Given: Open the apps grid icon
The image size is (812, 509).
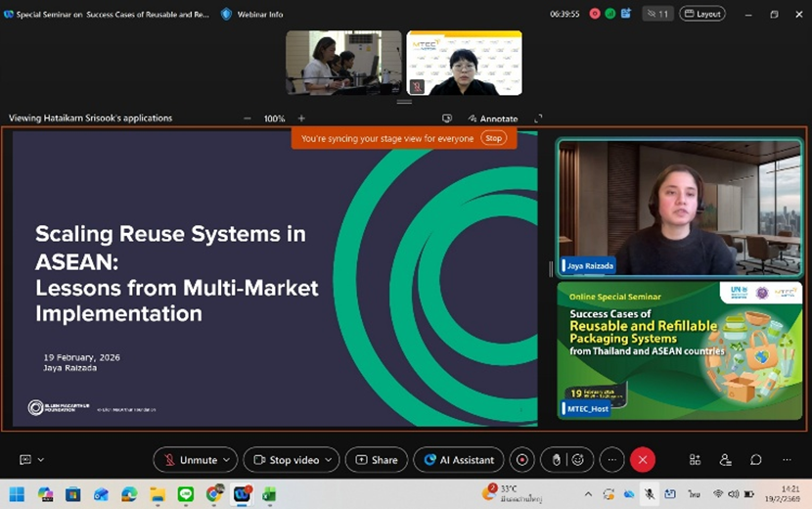Looking at the screenshot, I should pos(695,460).
